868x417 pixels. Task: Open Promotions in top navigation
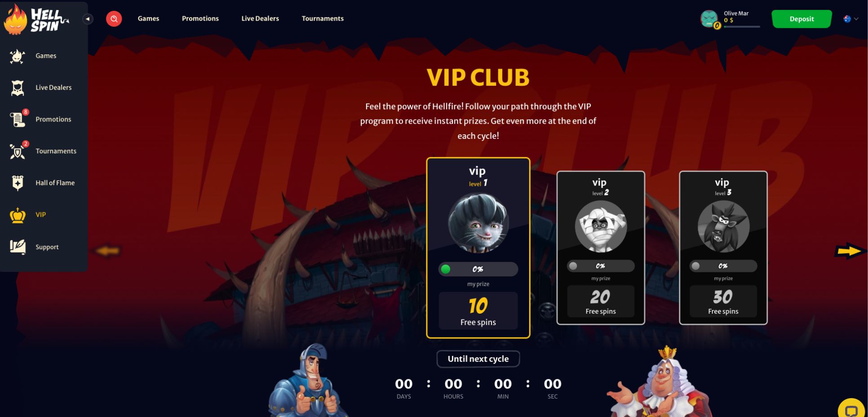click(x=200, y=18)
